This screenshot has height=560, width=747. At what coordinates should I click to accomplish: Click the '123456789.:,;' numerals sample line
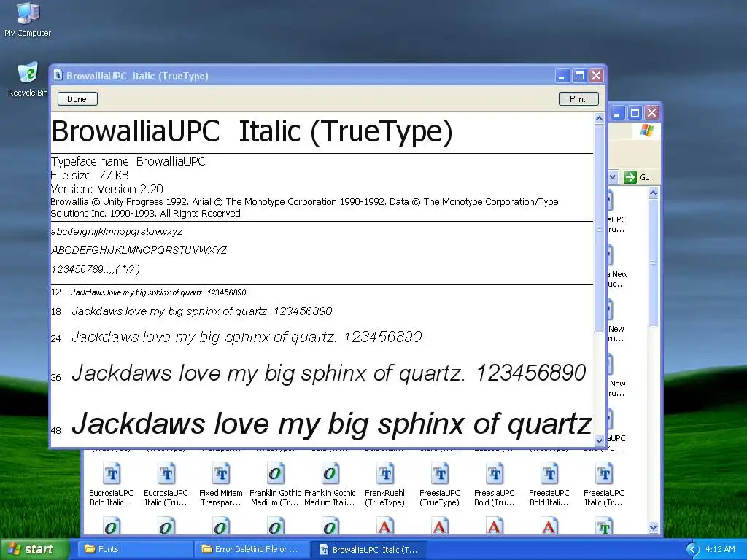coord(96,270)
